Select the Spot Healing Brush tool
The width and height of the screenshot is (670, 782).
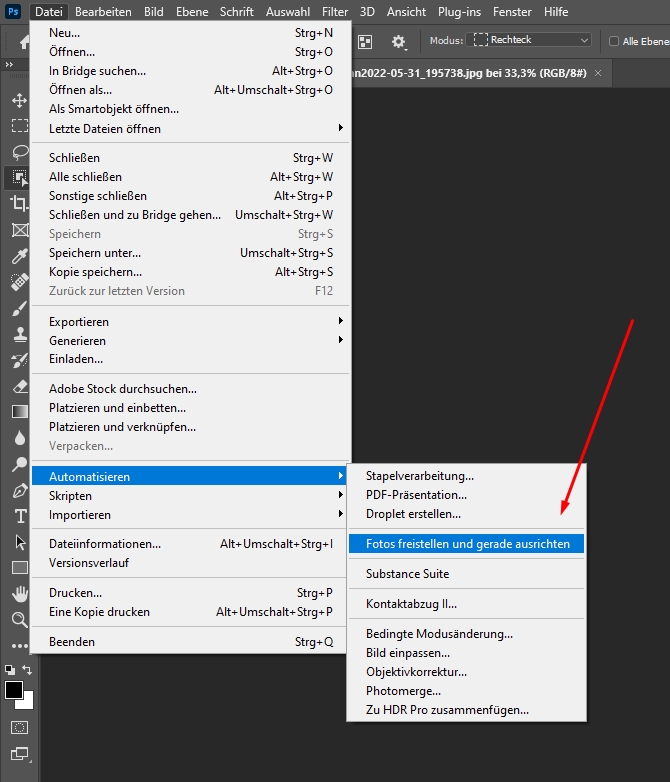click(19, 282)
